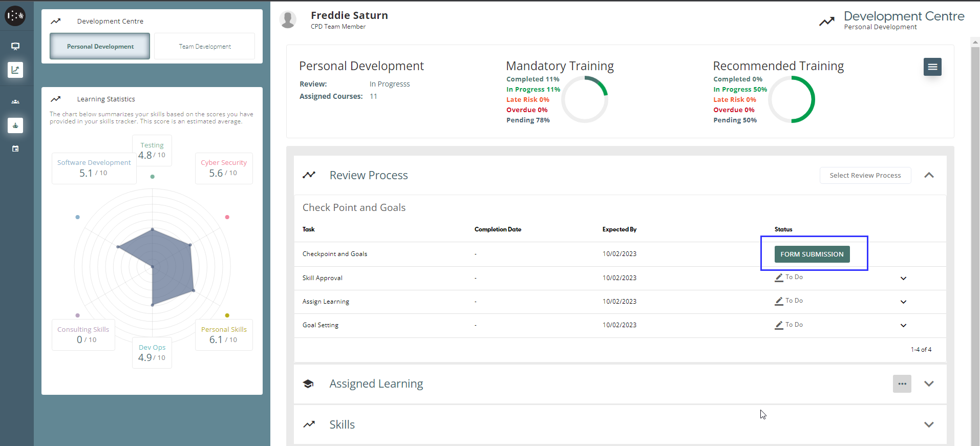The height and width of the screenshot is (446, 980).
Task: Open the calendar icon in sidebar
Action: pyautogui.click(x=15, y=149)
